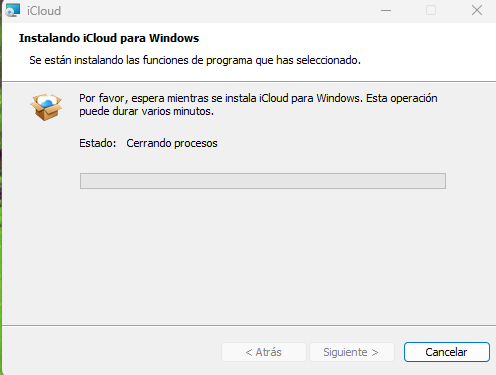Click the iCloud installer icon in title bar
Image resolution: width=496 pixels, height=375 pixels.
tap(13, 10)
